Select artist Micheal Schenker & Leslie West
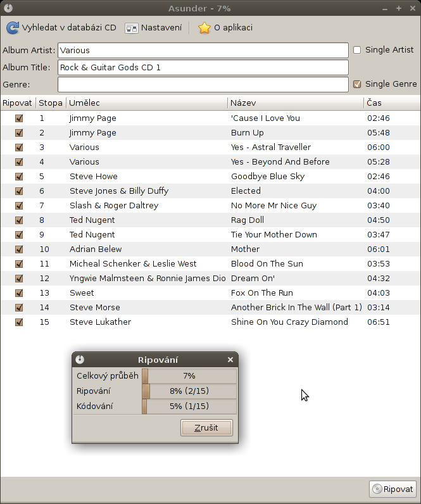The height and width of the screenshot is (504, 421). click(133, 264)
